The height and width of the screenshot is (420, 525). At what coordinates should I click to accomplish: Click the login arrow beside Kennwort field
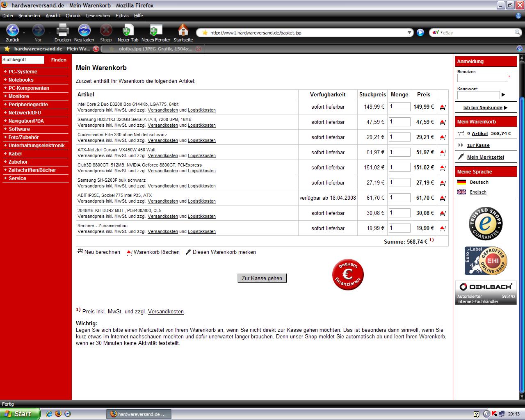[x=503, y=95]
